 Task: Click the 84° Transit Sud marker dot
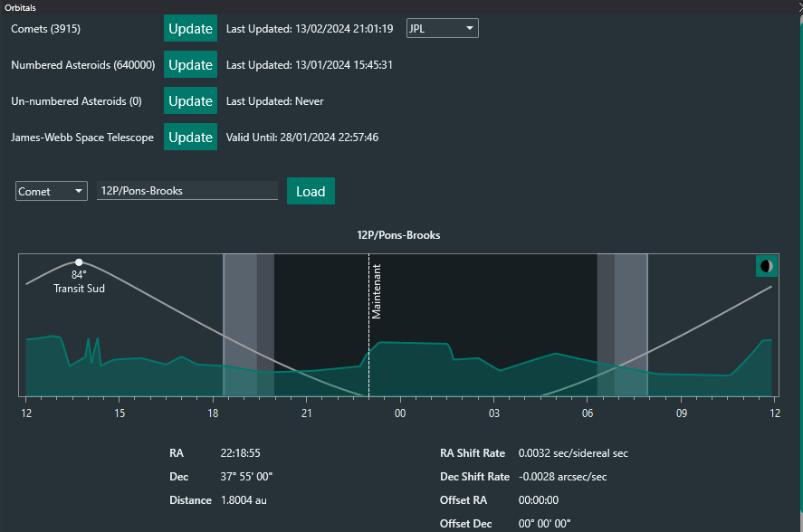[79, 262]
